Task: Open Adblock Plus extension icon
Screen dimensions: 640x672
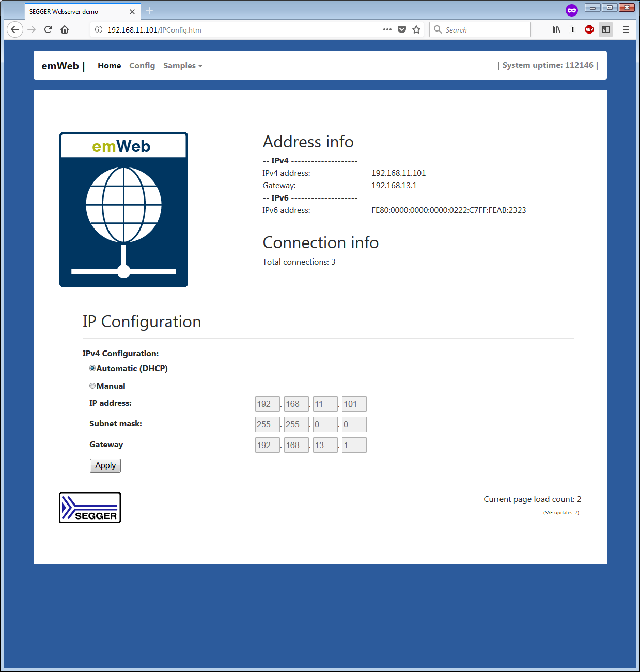Action: (589, 29)
